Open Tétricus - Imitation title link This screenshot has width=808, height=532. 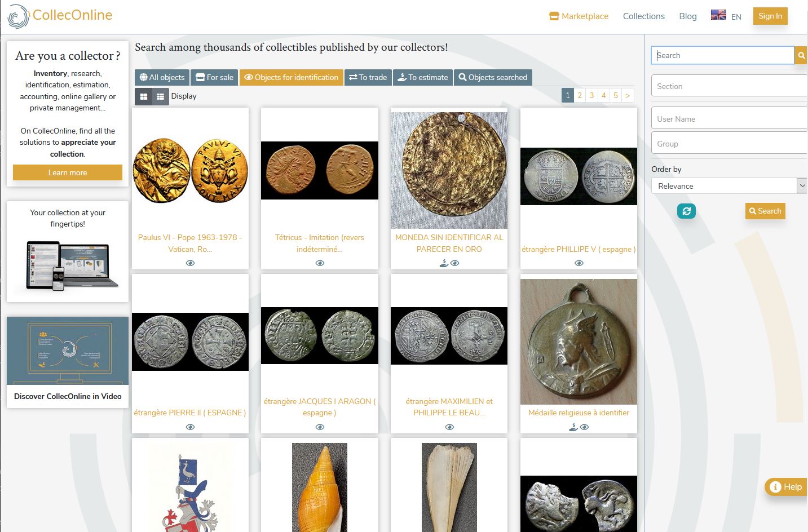pos(320,243)
